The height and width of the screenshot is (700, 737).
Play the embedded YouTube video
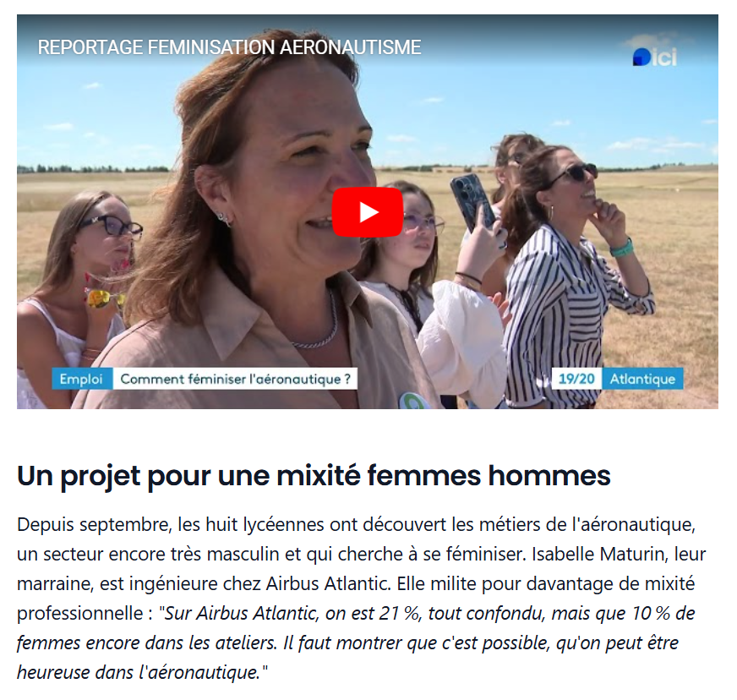pyautogui.click(x=368, y=212)
